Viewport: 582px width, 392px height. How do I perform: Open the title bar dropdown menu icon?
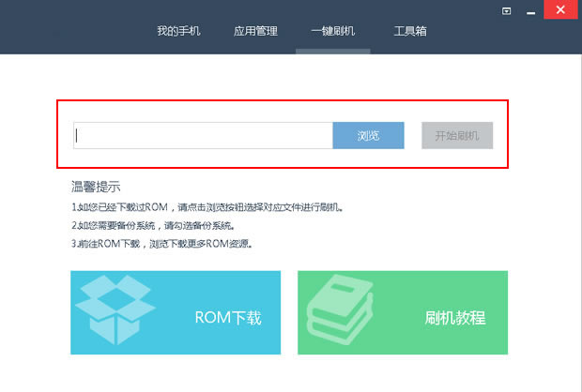click(x=506, y=11)
